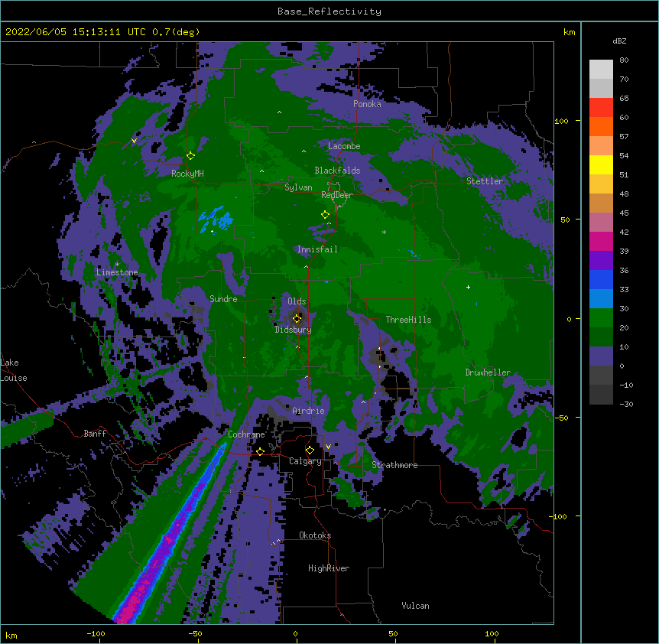Pick the dark green 10-20 dBZ legend swatch
The height and width of the screenshot is (644, 659).
601,337
